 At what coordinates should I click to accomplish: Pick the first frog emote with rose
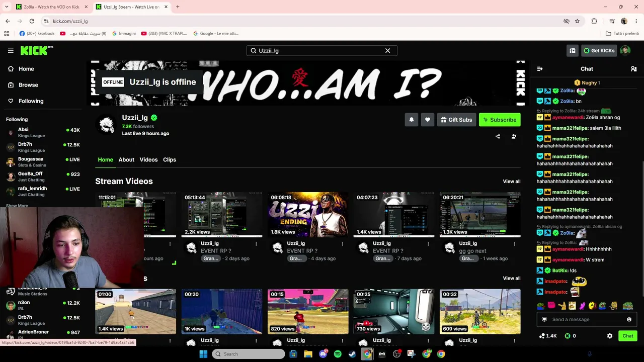click(541, 305)
